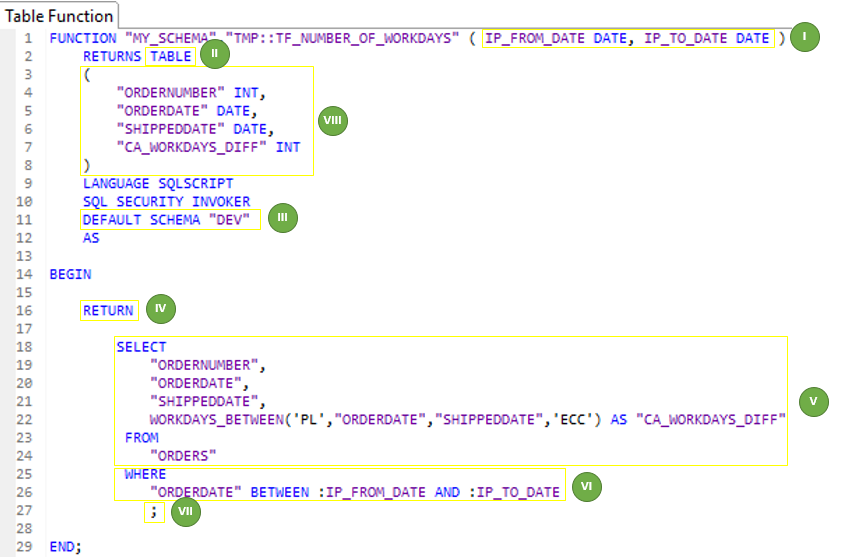
Task: Click the green marker labeled II
Action: point(215,56)
